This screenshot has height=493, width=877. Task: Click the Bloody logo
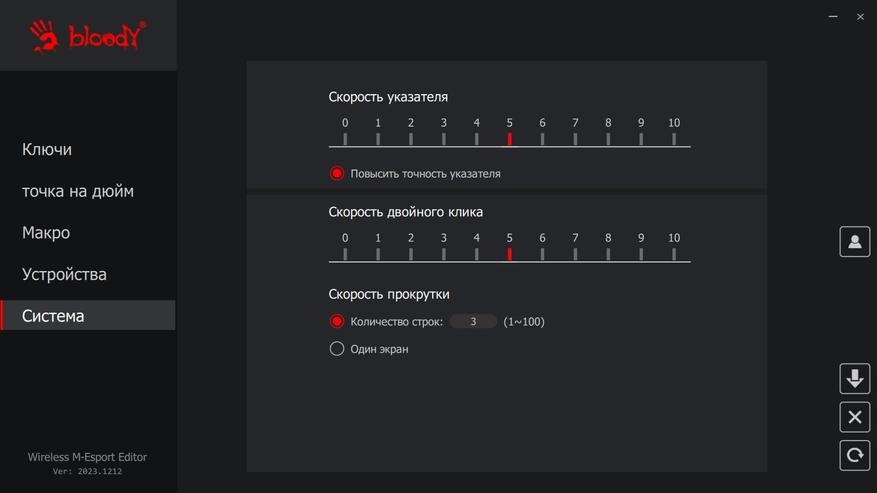(88, 36)
